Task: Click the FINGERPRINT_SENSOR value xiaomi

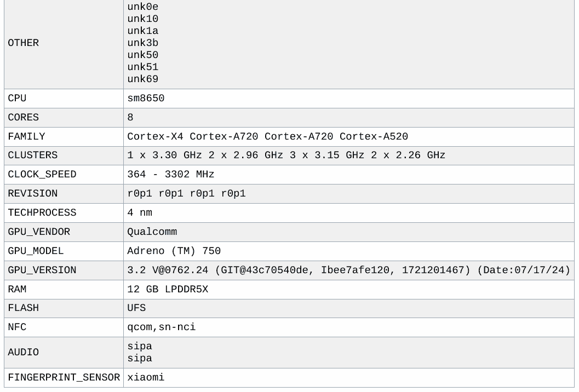Action: [146, 378]
